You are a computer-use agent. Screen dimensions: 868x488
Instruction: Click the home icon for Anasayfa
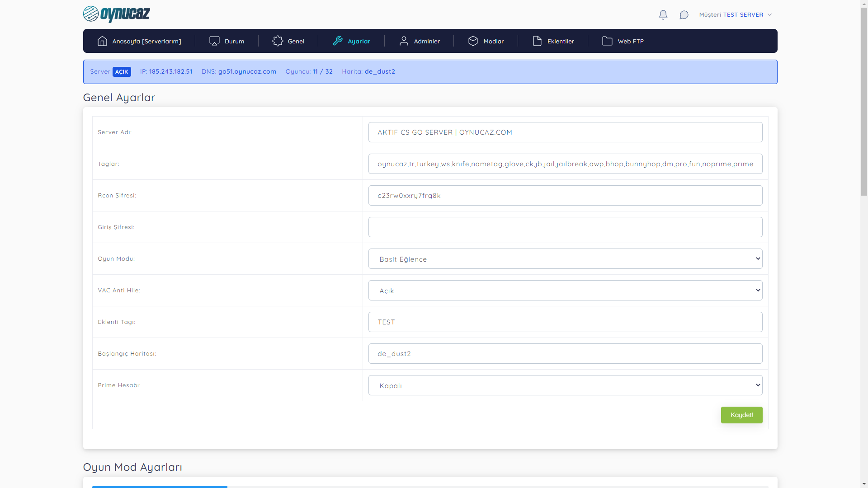click(102, 41)
